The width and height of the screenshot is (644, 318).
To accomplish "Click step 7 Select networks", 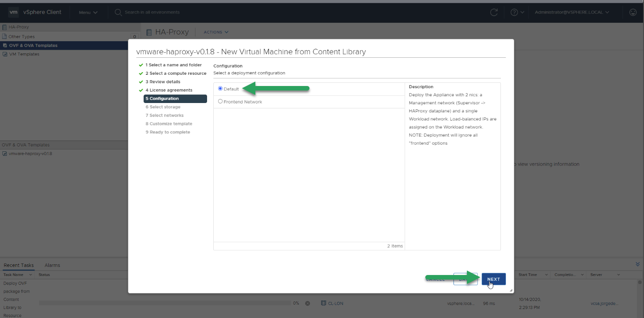I will [x=164, y=116].
